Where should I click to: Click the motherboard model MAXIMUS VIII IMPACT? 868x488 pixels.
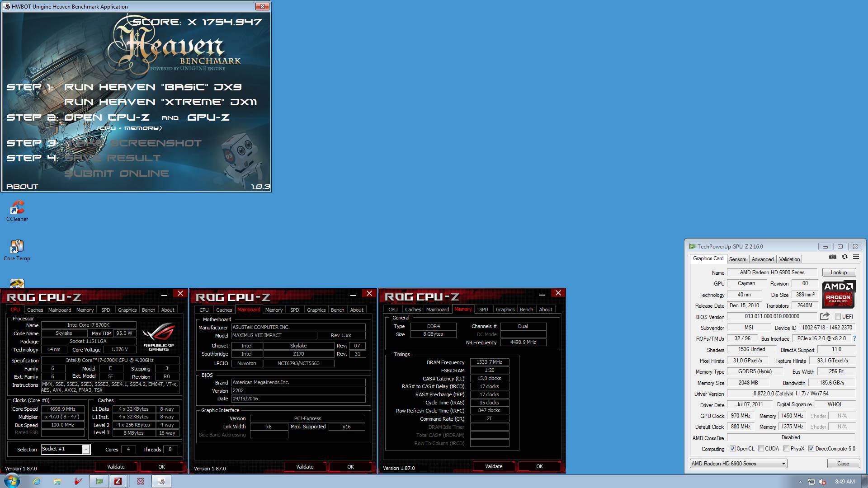click(x=274, y=335)
